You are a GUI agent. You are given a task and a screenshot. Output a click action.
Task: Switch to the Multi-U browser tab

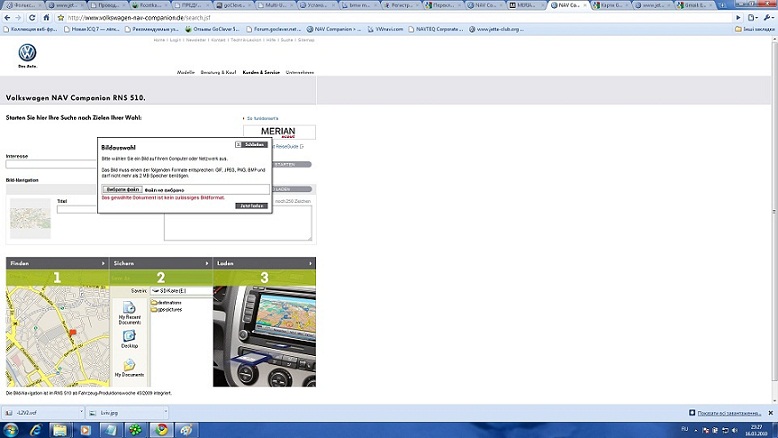pos(274,5)
